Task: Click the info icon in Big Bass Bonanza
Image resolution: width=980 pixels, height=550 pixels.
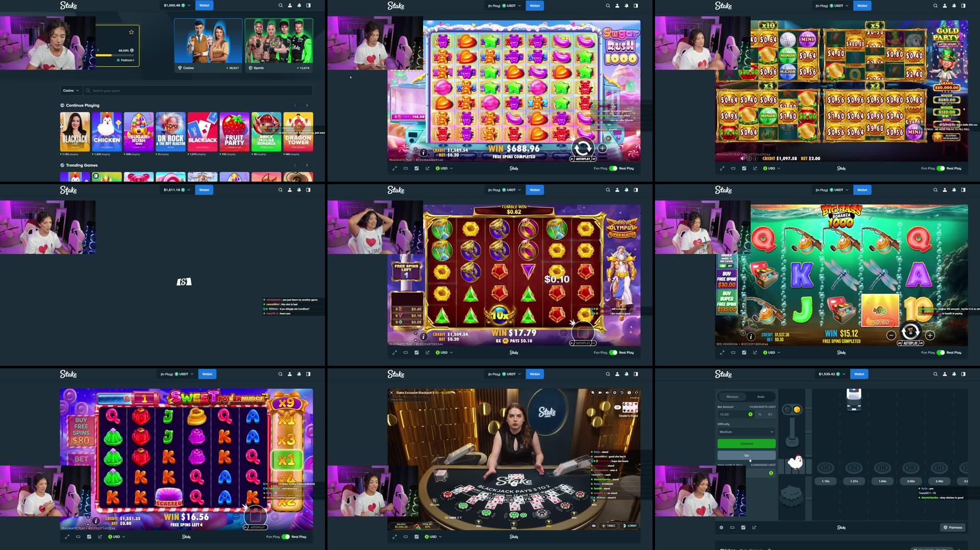Action: pyautogui.click(x=751, y=336)
